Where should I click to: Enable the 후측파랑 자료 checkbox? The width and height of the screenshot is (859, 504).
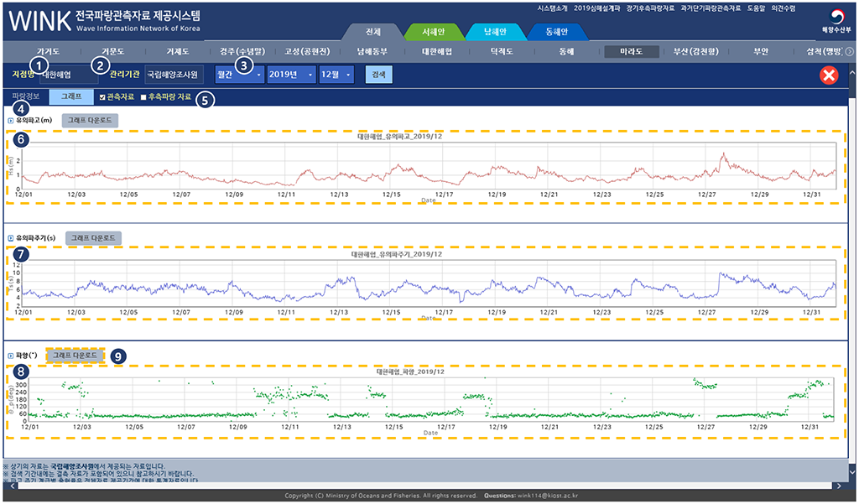(143, 97)
